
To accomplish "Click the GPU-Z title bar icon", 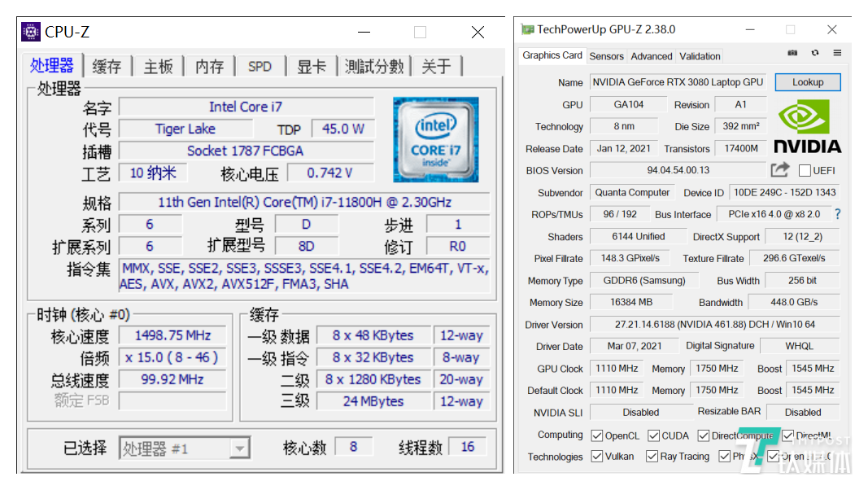I will tap(528, 29).
